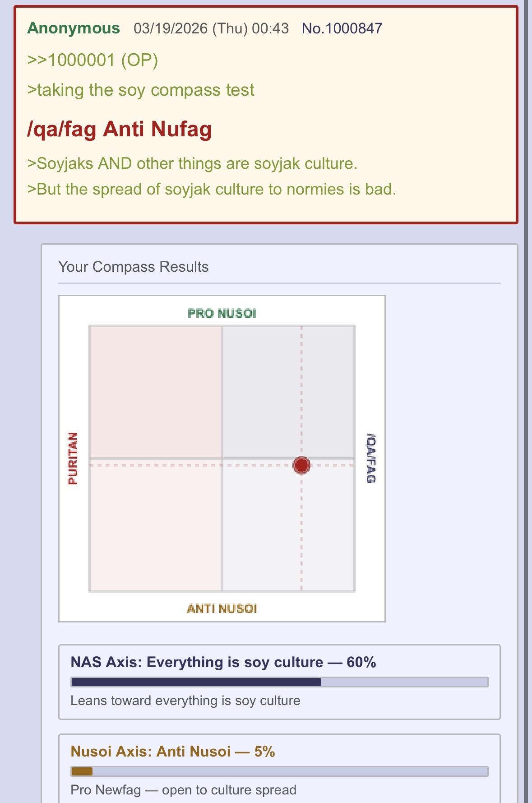Viewport: 532px width, 803px height.
Task: Click the bold red result title in post
Action: [120, 129]
